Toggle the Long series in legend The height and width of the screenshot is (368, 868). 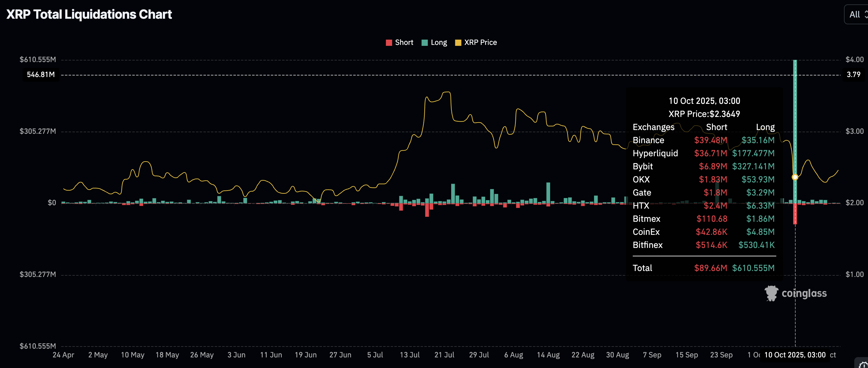438,42
